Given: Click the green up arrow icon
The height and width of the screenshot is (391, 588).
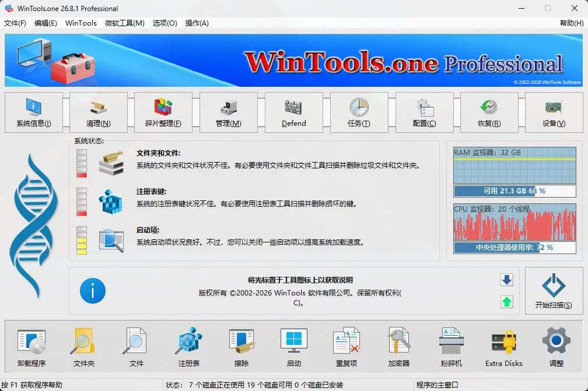Looking at the screenshot, I should pyautogui.click(x=507, y=302).
